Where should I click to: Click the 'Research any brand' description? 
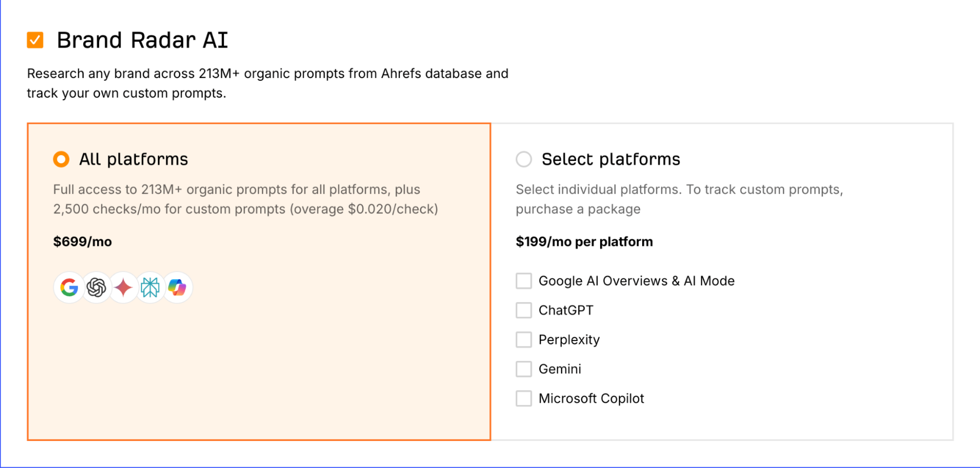point(268,83)
